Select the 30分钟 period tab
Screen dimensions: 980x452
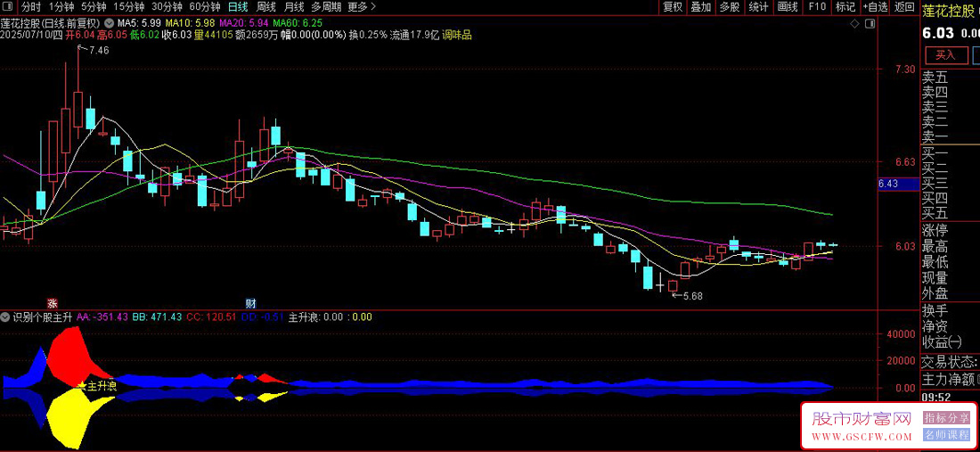167,7
